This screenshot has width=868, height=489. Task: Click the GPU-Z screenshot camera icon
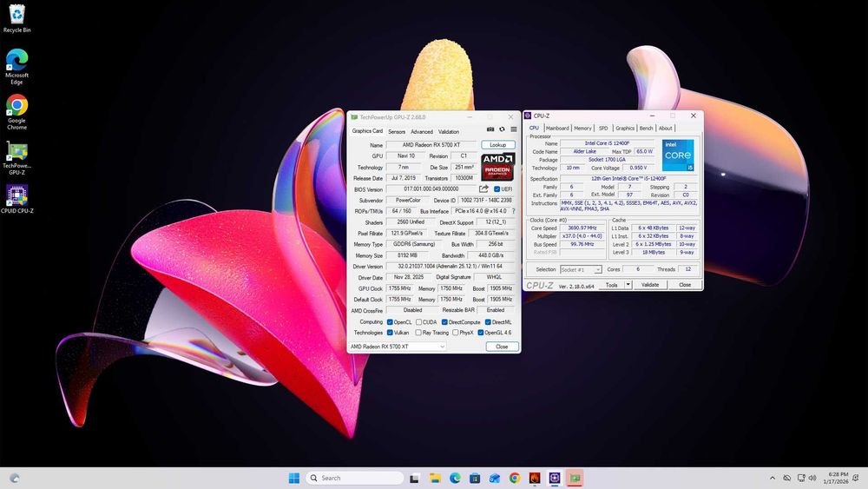pos(490,129)
